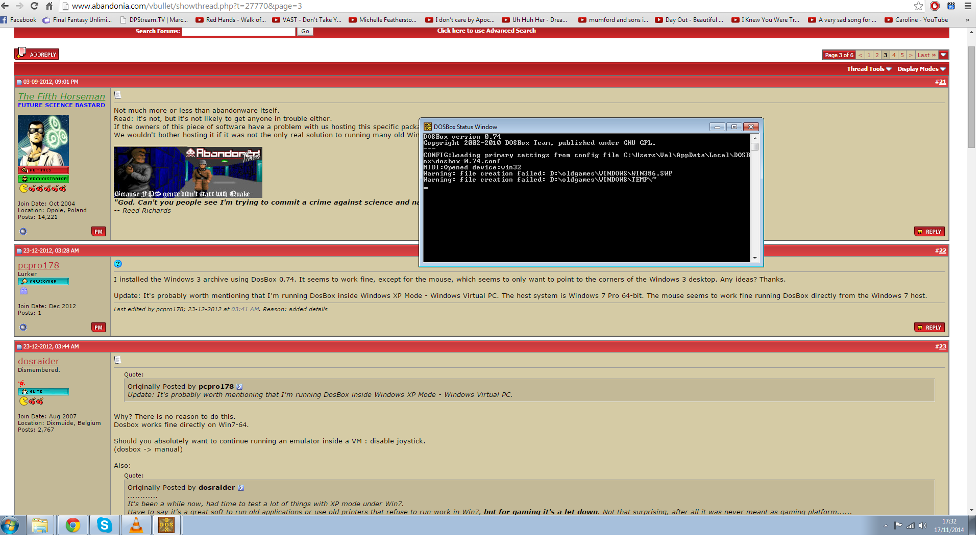Open the Chrome hamburger menu
980x551 pixels.
click(968, 6)
